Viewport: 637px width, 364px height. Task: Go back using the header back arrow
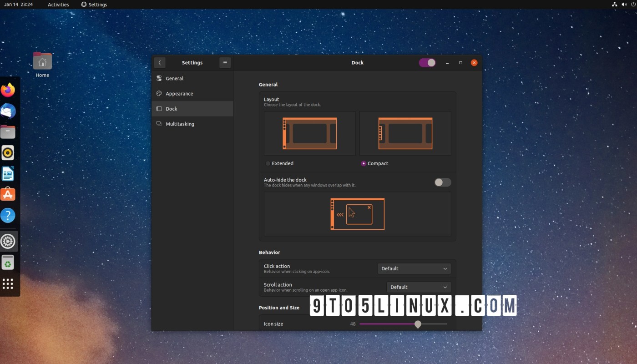tap(160, 63)
